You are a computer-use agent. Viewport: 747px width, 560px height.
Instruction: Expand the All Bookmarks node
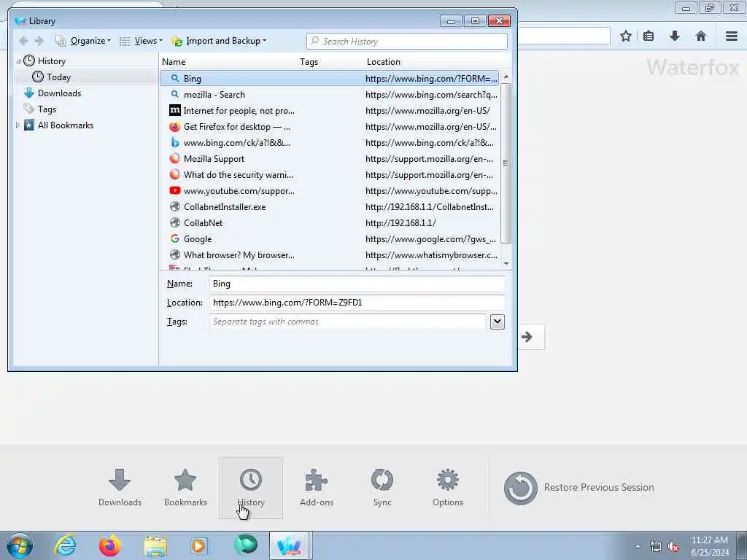click(x=18, y=125)
